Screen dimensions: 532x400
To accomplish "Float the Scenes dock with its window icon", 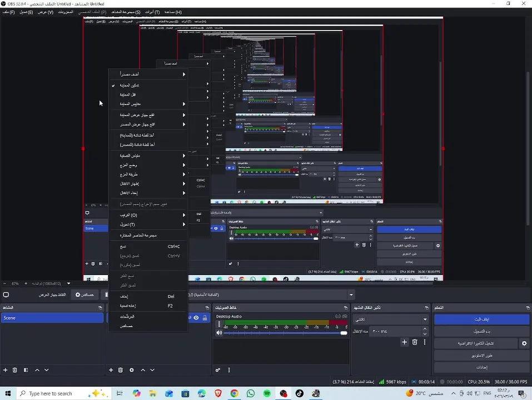I will [x=100, y=307].
